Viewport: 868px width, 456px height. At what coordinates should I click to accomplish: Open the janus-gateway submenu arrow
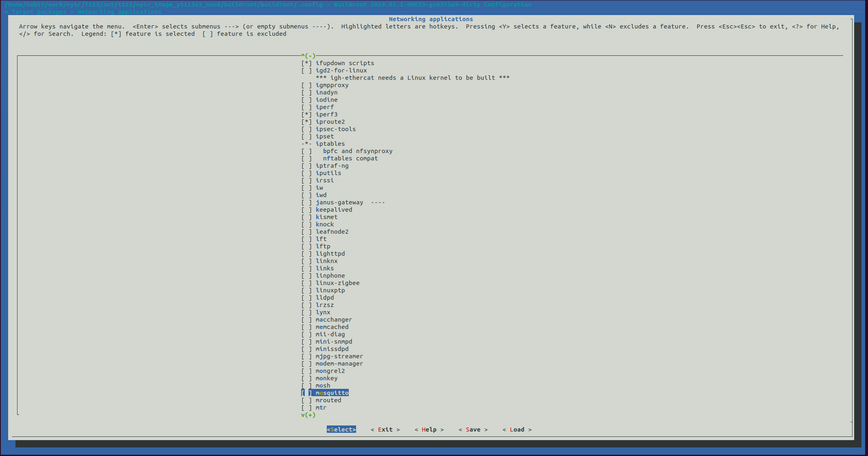point(378,202)
